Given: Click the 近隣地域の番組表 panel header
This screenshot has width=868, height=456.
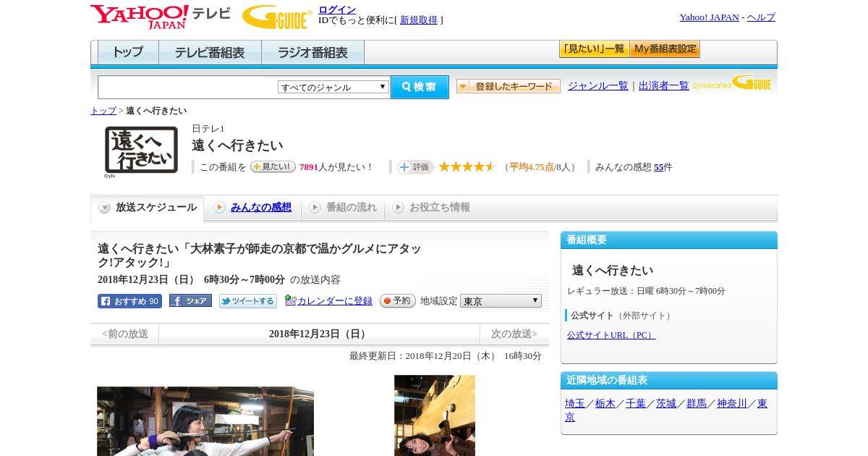Looking at the screenshot, I should pos(669,381).
